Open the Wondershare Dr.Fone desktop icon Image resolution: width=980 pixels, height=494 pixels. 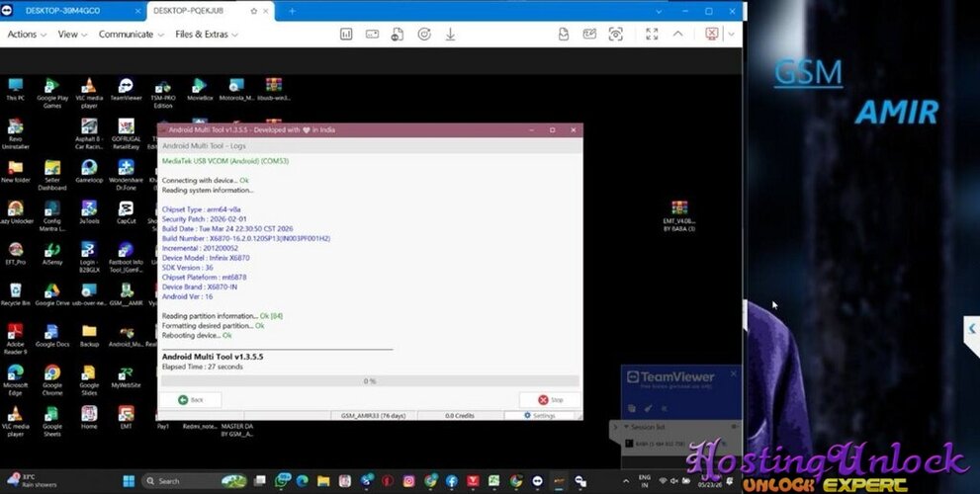126,175
